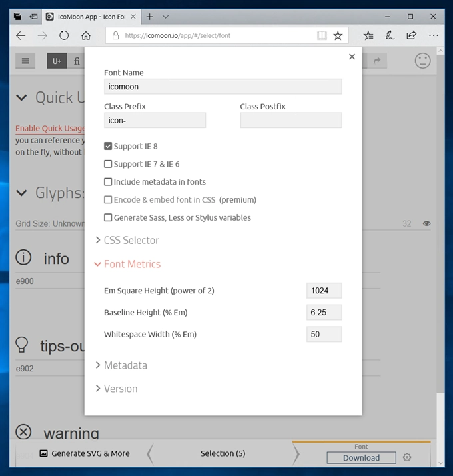
Task: Open the browser home page
Action: tap(86, 35)
